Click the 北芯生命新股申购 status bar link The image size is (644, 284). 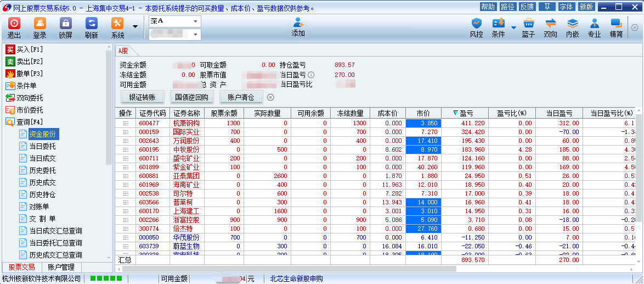tap(296, 279)
